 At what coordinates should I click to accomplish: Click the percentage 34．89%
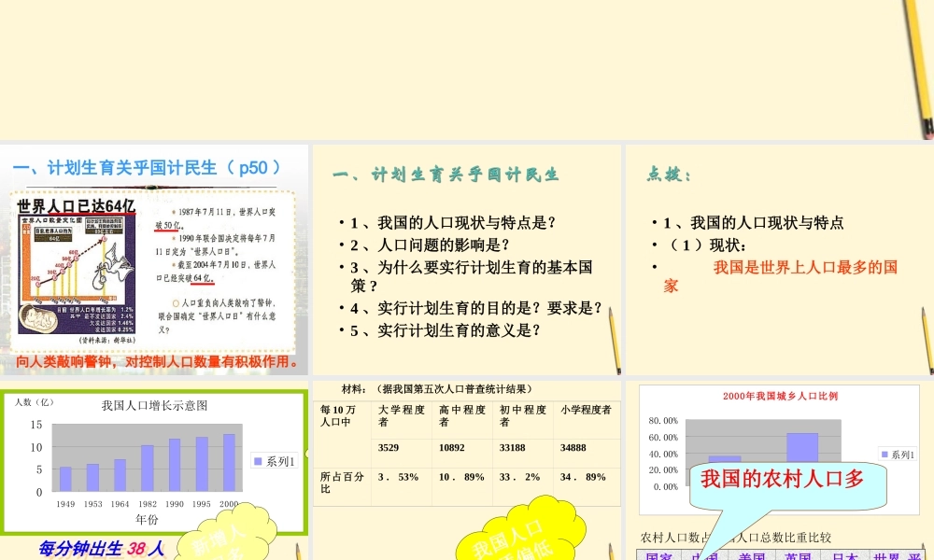[583, 477]
